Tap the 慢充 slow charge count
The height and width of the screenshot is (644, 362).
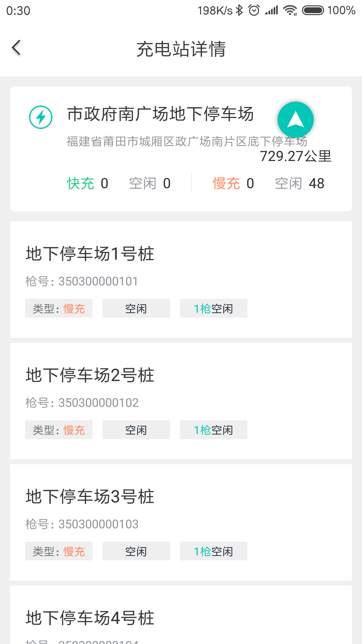tap(233, 183)
